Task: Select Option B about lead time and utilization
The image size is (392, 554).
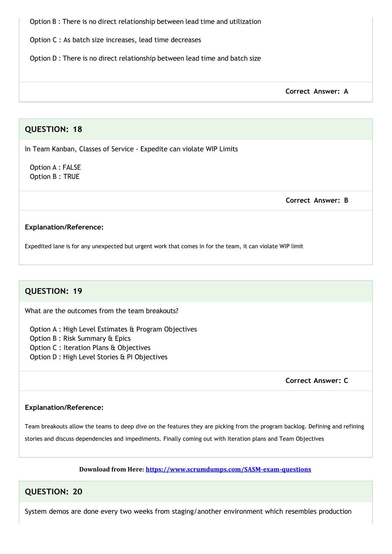Action: [145, 22]
